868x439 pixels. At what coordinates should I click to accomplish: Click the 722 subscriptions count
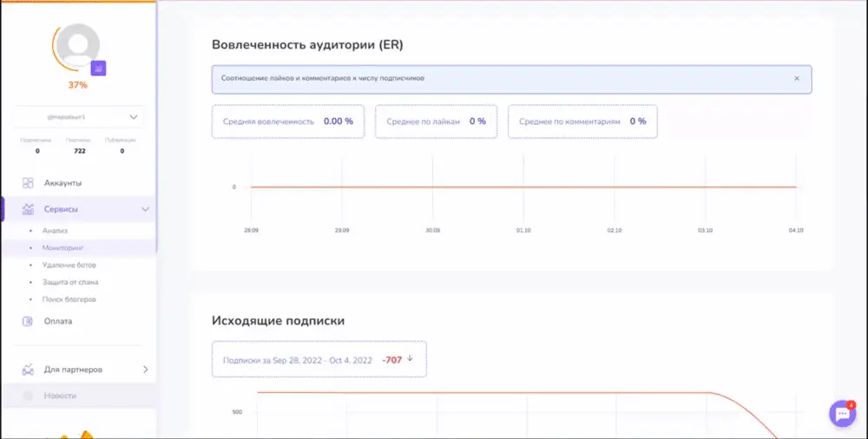(80, 151)
